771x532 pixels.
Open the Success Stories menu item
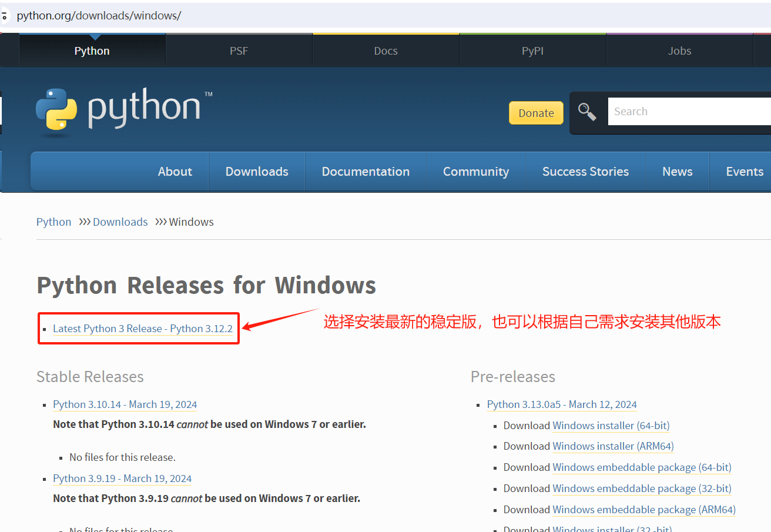[x=585, y=172]
